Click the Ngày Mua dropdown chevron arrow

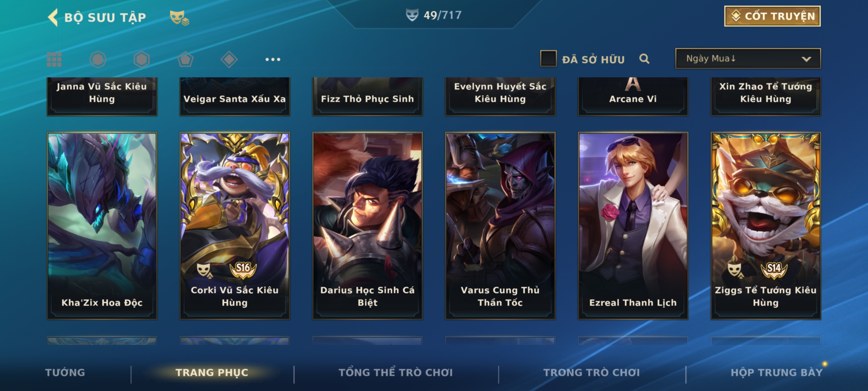[806, 59]
